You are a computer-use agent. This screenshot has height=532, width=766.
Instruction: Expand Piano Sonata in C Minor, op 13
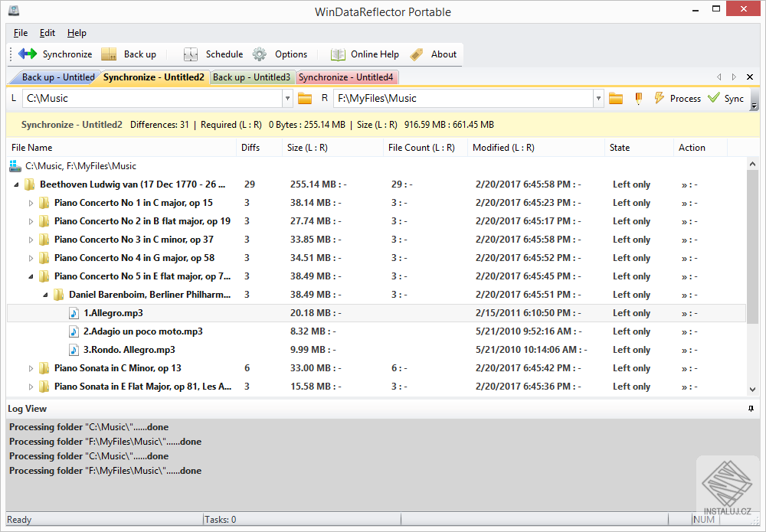pyautogui.click(x=31, y=368)
